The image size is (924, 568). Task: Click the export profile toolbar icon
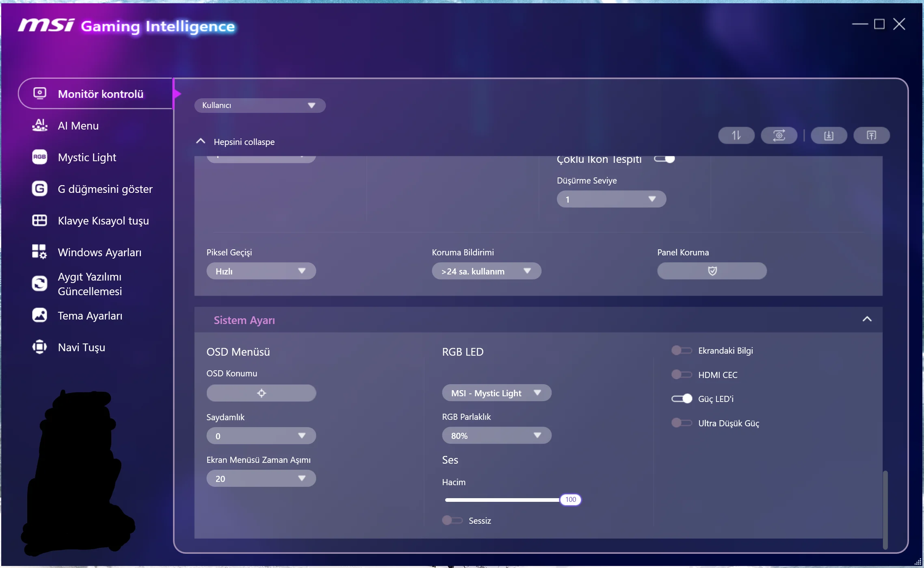[871, 135]
